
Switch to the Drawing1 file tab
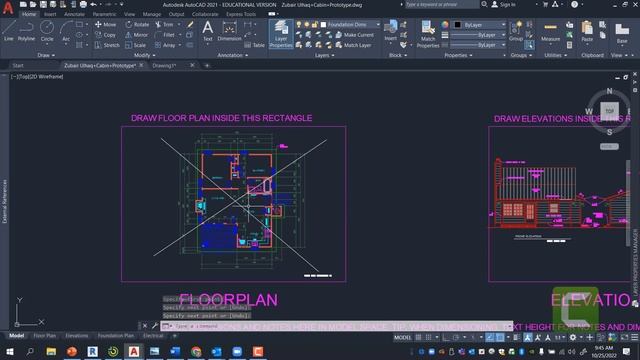click(164, 65)
